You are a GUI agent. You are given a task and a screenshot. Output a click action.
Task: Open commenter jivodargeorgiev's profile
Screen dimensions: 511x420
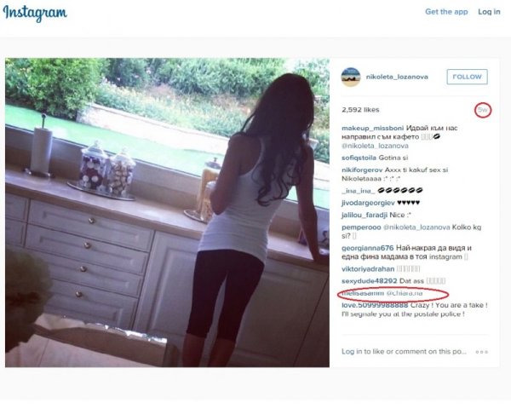(x=364, y=203)
